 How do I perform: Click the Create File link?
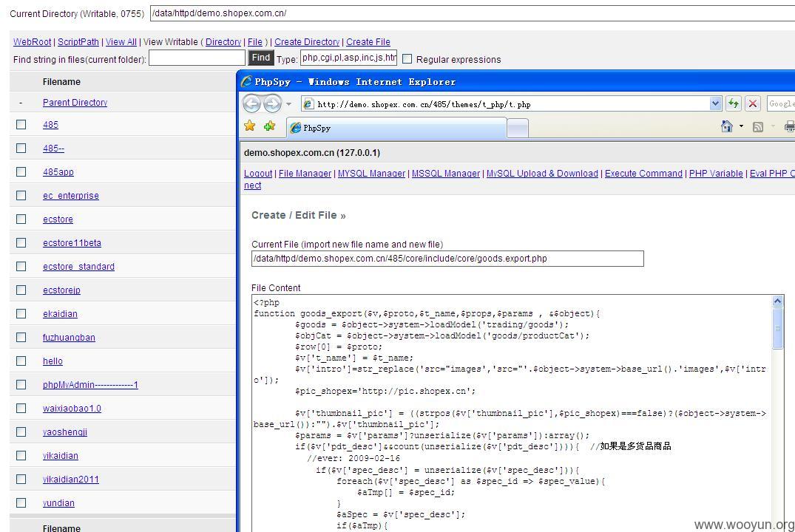click(368, 41)
